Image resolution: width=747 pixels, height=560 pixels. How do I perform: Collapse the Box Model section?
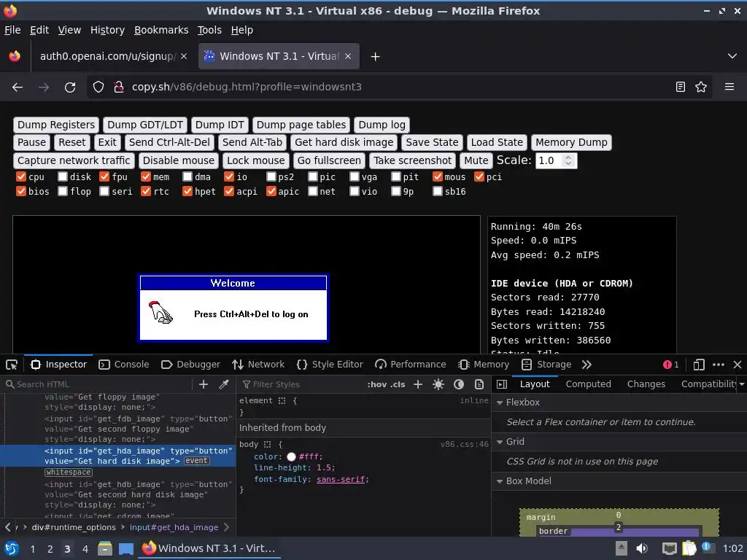tap(500, 481)
